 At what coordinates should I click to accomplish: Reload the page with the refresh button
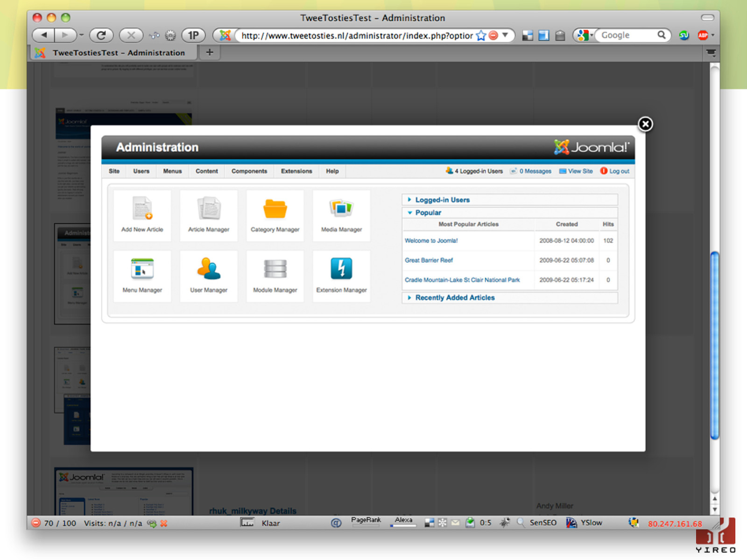point(101,35)
